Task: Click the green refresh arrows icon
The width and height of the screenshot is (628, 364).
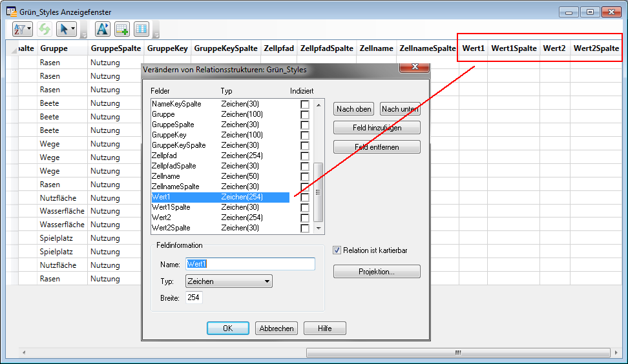Action: (x=44, y=29)
